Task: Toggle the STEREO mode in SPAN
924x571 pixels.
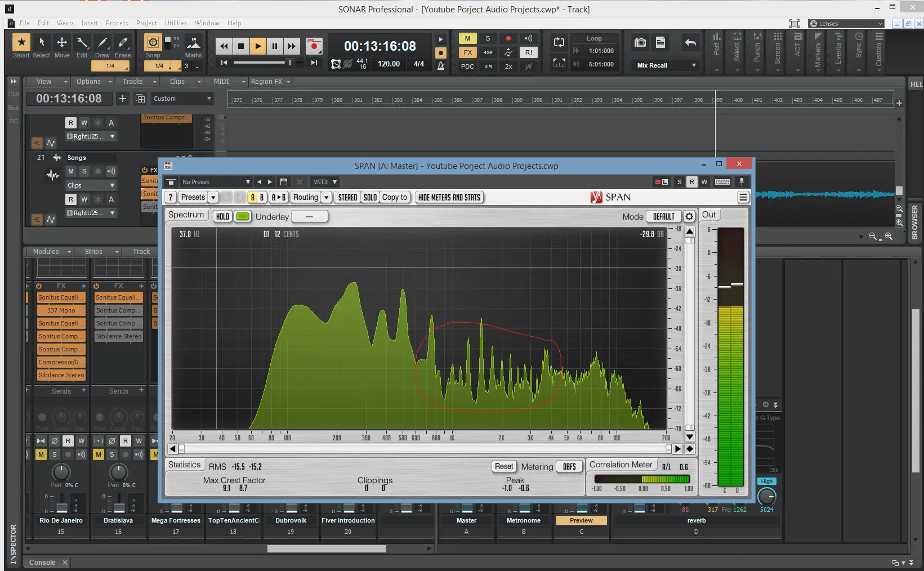Action: point(347,197)
